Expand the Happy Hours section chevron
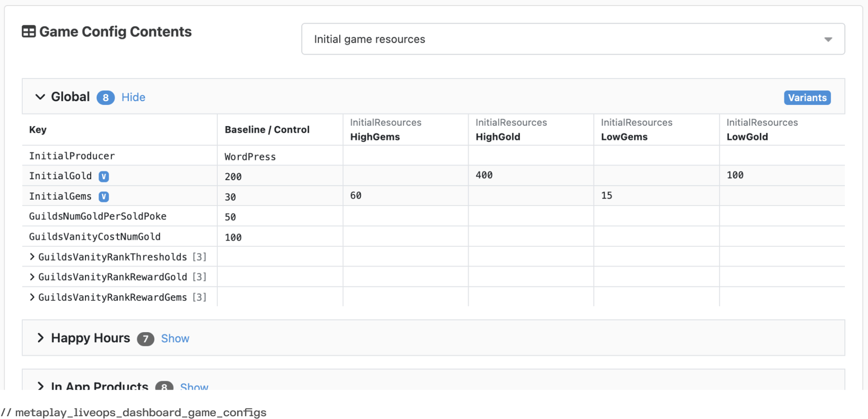 (x=40, y=338)
